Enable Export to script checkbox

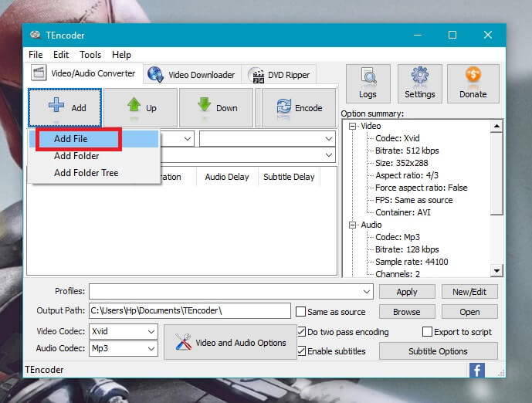[427, 331]
